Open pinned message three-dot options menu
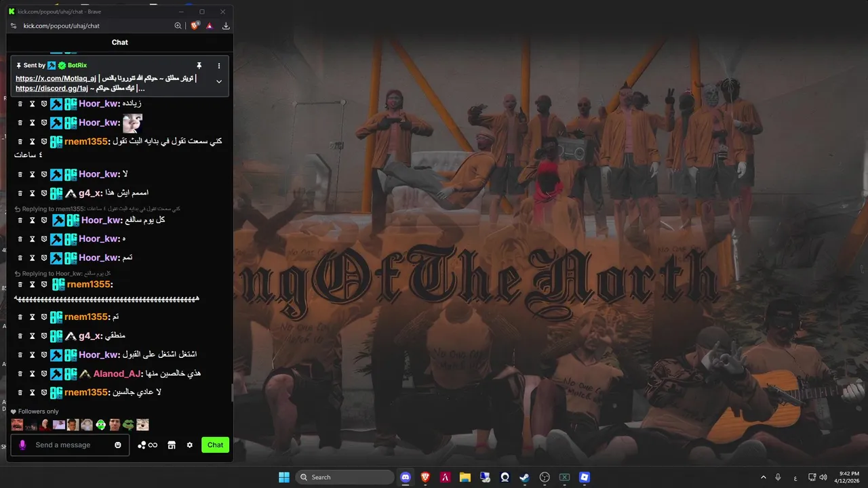This screenshot has width=868, height=488. click(219, 66)
